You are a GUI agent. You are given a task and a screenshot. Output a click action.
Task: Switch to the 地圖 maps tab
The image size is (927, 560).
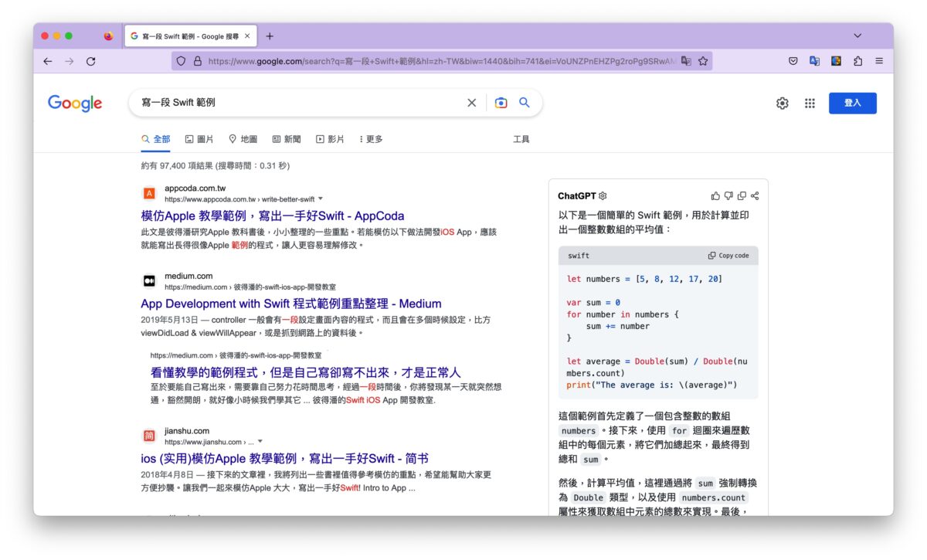(x=243, y=139)
